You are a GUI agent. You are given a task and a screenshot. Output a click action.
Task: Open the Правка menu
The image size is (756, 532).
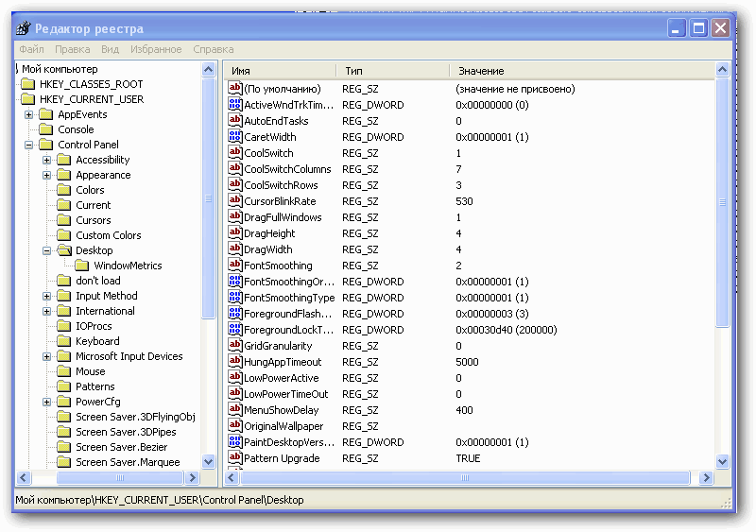73,49
